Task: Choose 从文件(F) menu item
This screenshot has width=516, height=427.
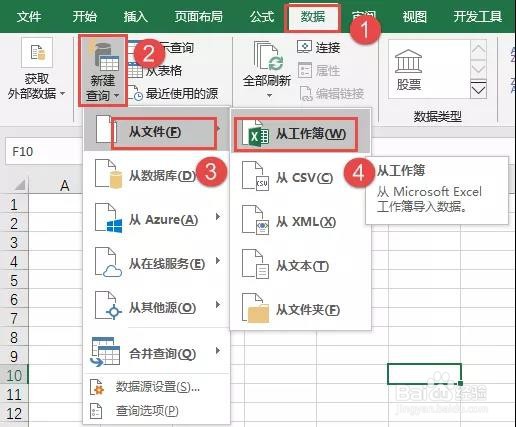Action: pyautogui.click(x=157, y=133)
